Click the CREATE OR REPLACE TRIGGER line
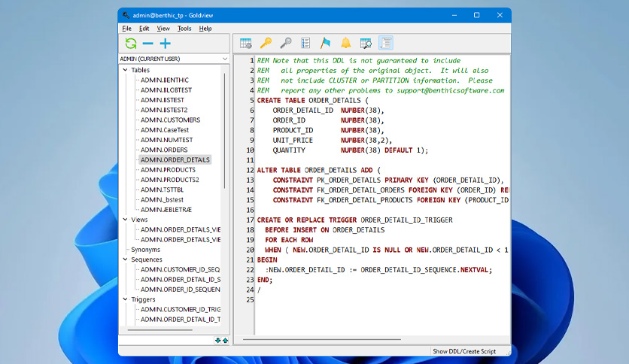629x364 pixels. point(354,220)
